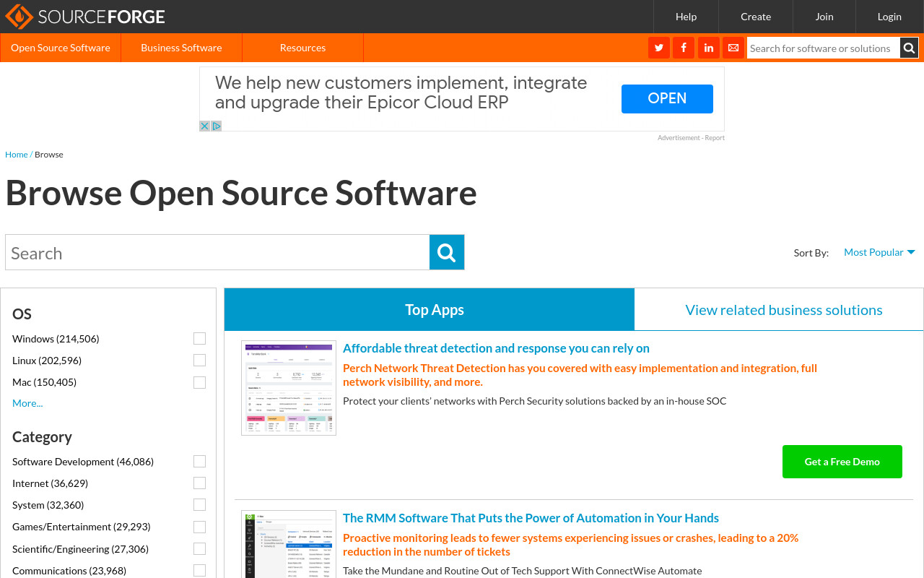Click the Home breadcrumb link
Viewport: 924px width, 578px height.
click(x=17, y=155)
